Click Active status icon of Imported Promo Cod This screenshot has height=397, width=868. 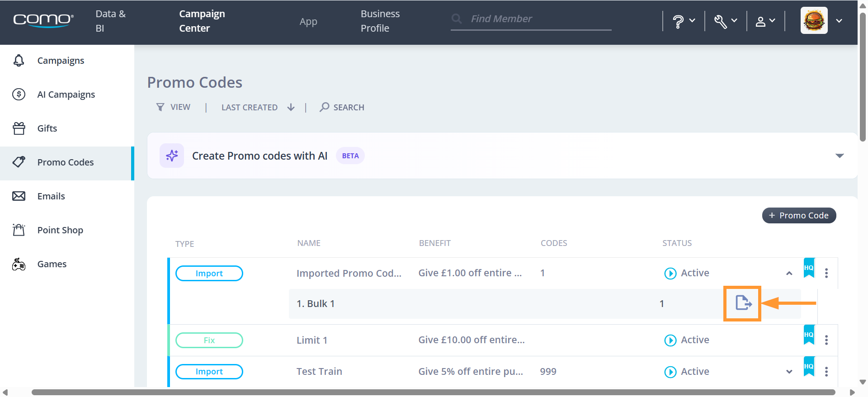pyautogui.click(x=670, y=273)
